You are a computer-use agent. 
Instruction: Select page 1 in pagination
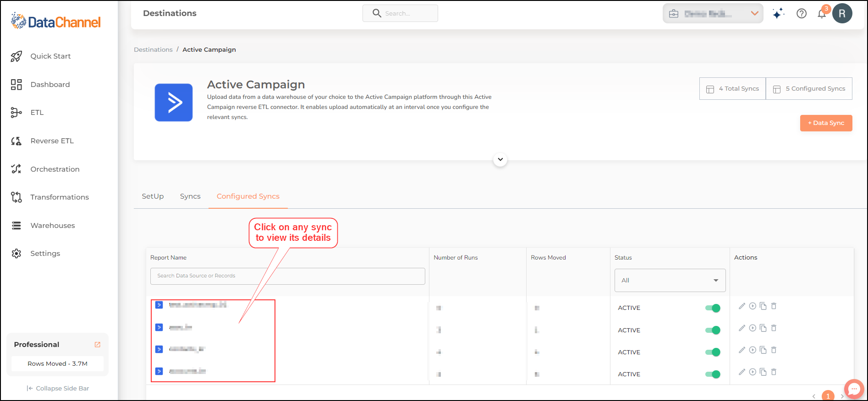(828, 396)
